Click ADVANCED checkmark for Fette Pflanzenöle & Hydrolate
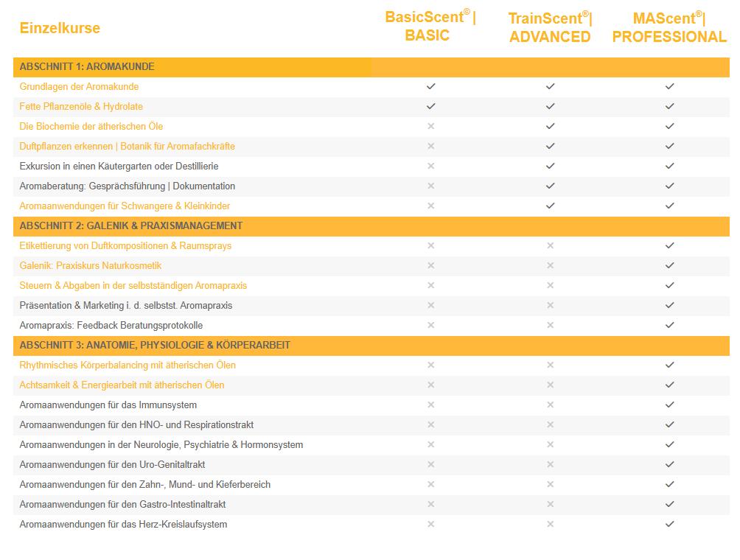 coord(550,106)
